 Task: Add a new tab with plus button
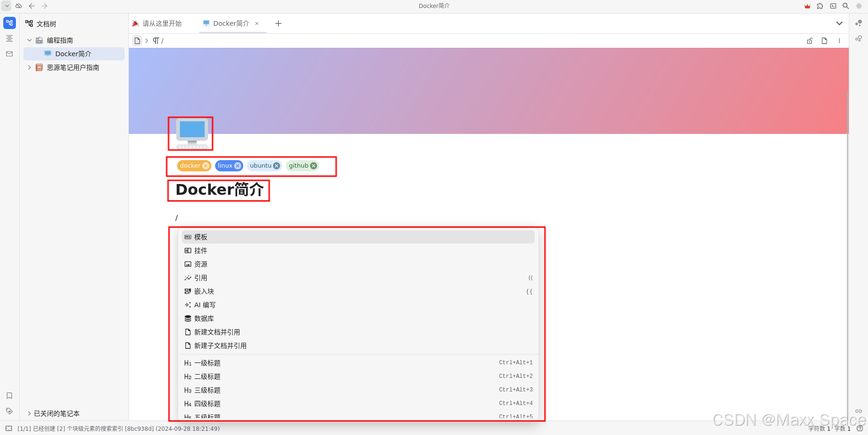click(278, 23)
